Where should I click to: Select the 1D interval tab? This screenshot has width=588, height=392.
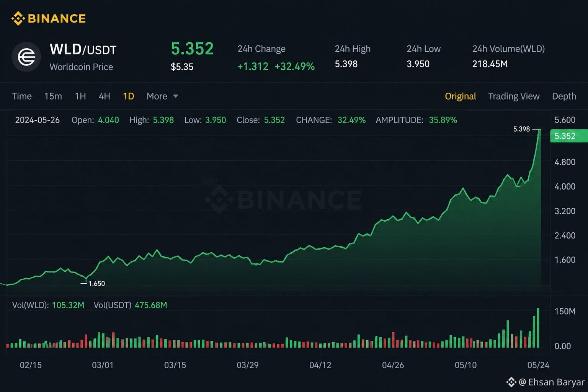coord(129,96)
